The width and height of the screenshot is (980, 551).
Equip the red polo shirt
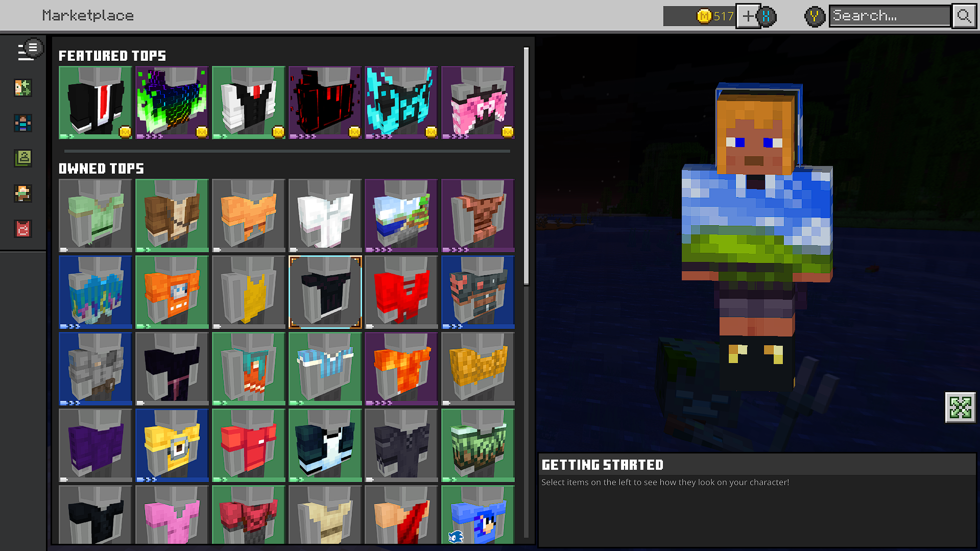pos(249,445)
